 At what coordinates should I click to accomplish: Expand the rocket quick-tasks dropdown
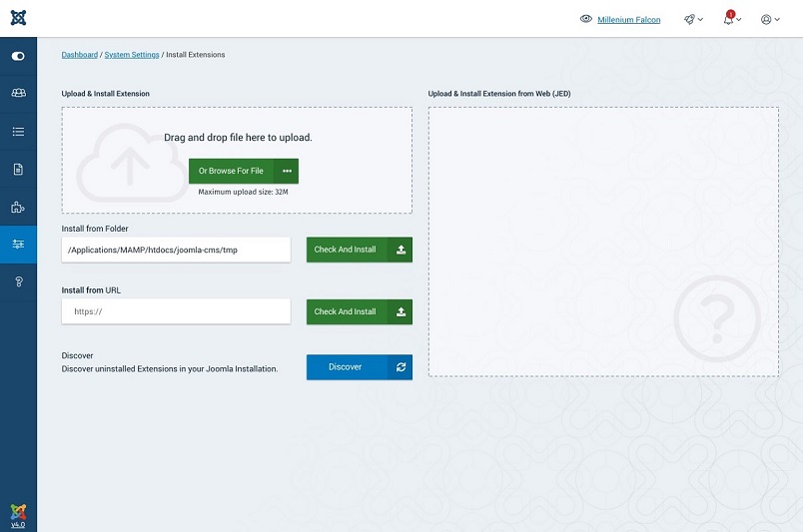693,19
